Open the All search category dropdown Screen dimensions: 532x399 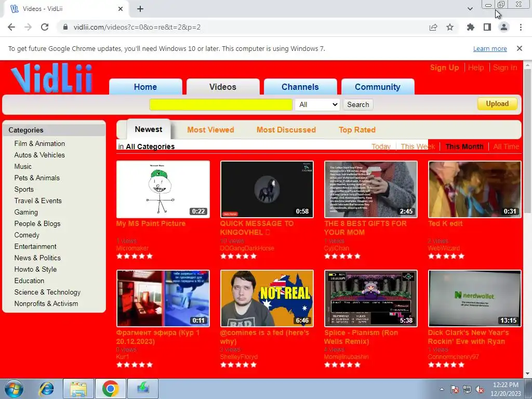pyautogui.click(x=317, y=104)
